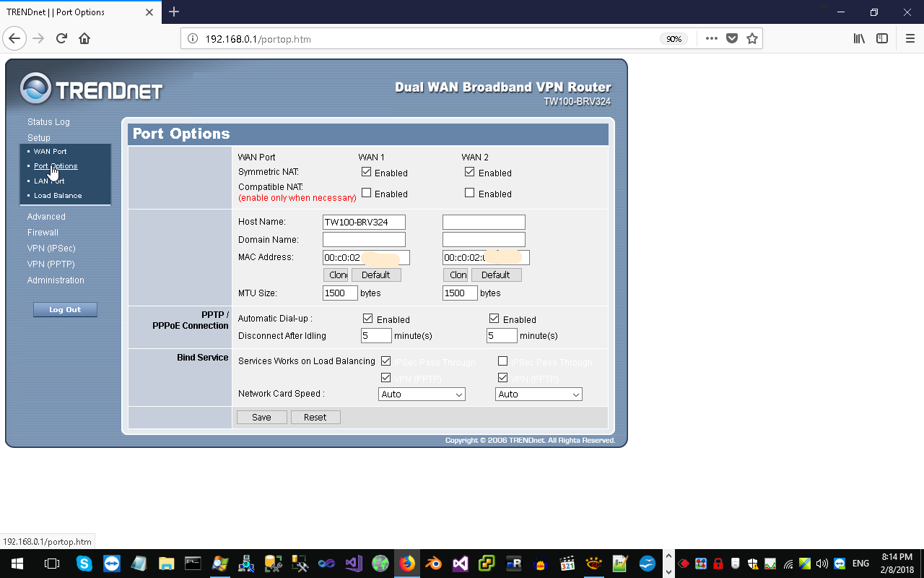Open the Firewall menu

[43, 233]
